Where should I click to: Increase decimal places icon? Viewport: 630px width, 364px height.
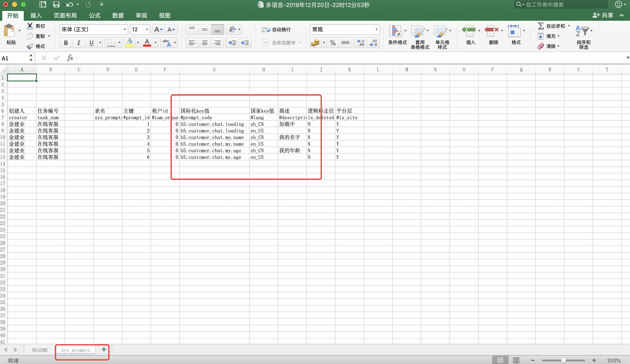tap(361, 43)
